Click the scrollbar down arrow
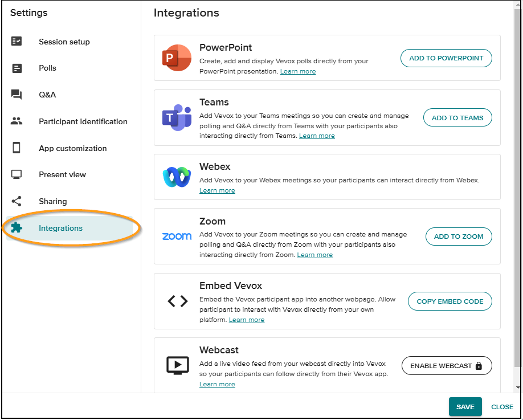Image resolution: width=523 pixels, height=420 pixels. (x=518, y=388)
